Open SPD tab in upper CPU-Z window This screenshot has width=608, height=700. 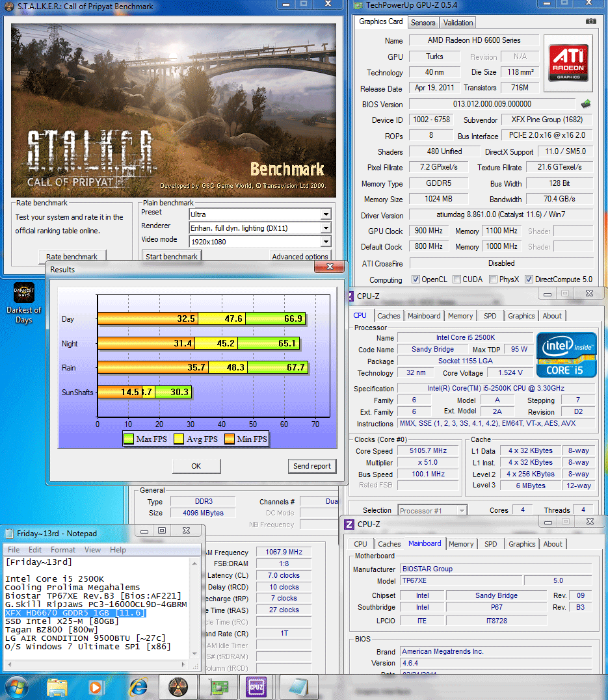490,316
